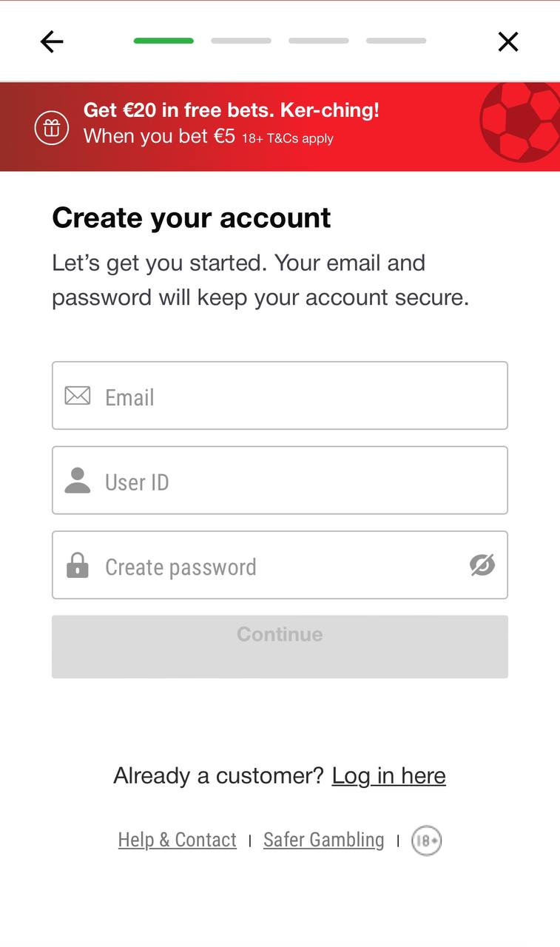
Task: Close the registration form with X
Action: point(508,41)
